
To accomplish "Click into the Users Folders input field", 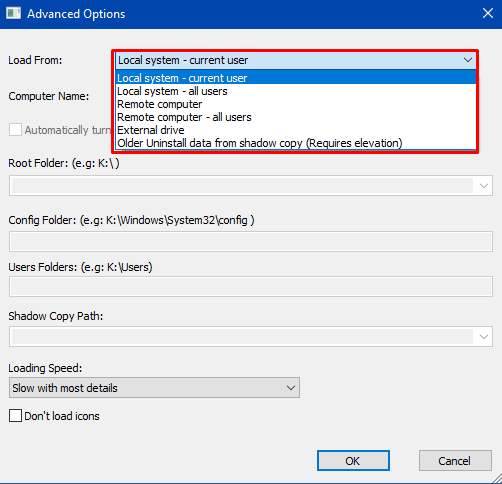I will tap(251, 287).
